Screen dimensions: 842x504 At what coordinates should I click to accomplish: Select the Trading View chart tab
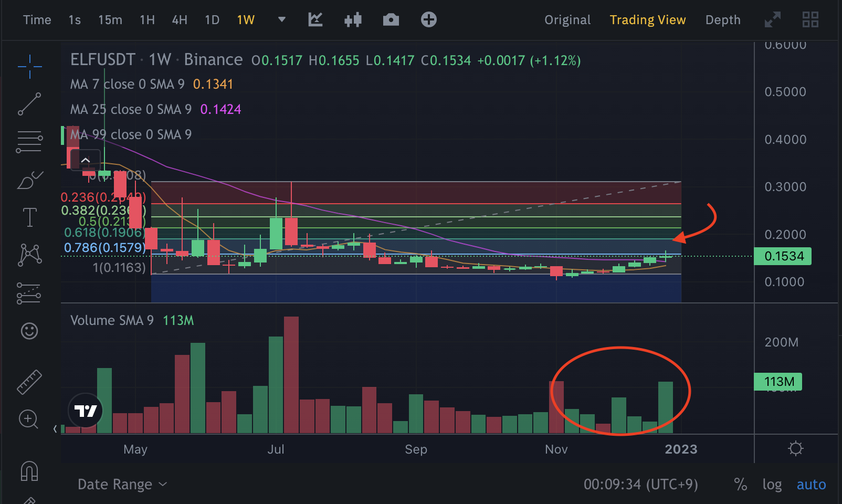[648, 20]
